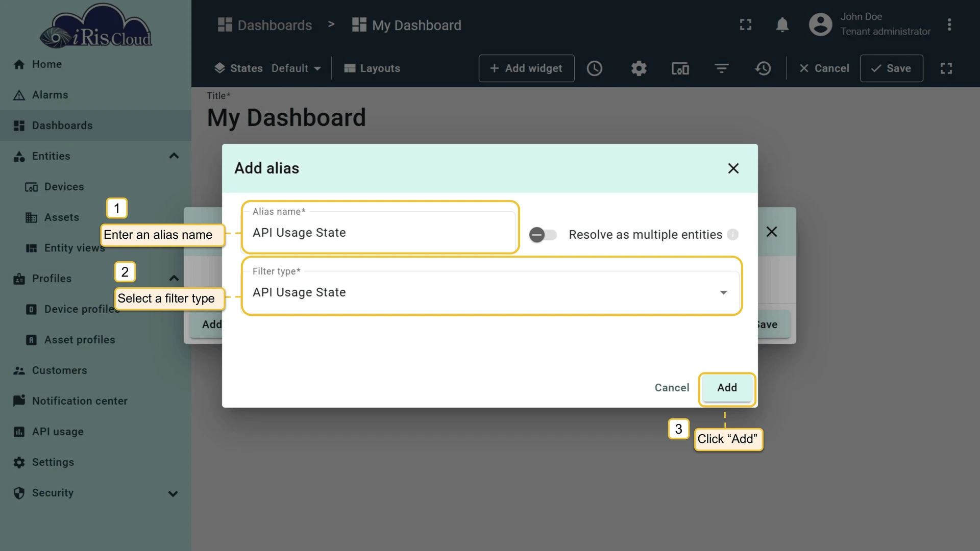The width and height of the screenshot is (980, 551).
Task: Click info icon next to Resolve as multiple entities
Action: [x=733, y=234]
